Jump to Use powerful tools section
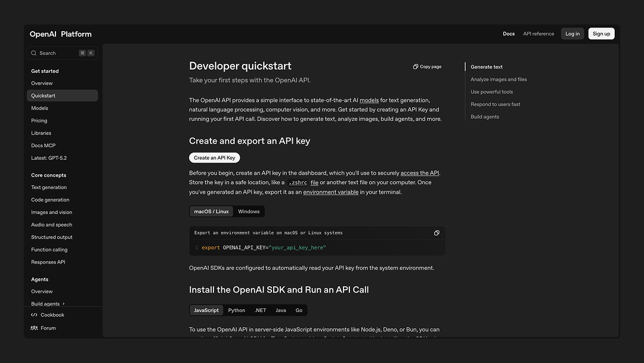This screenshot has width=644, height=363. (491, 92)
